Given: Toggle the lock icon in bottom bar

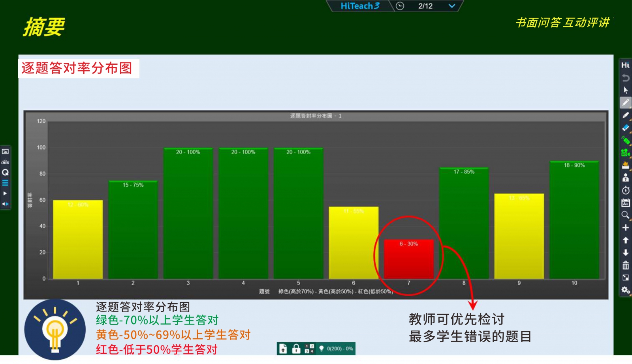Looking at the screenshot, I should click(296, 349).
